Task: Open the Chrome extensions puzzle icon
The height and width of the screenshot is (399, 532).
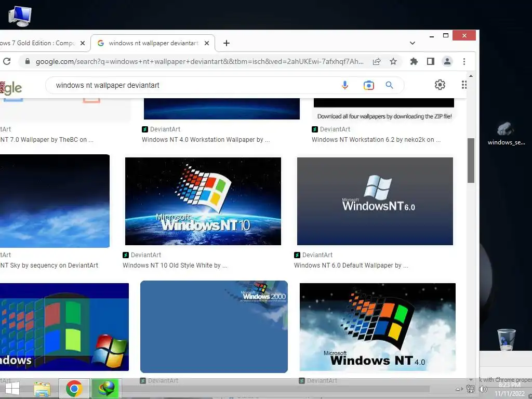Action: click(414, 61)
